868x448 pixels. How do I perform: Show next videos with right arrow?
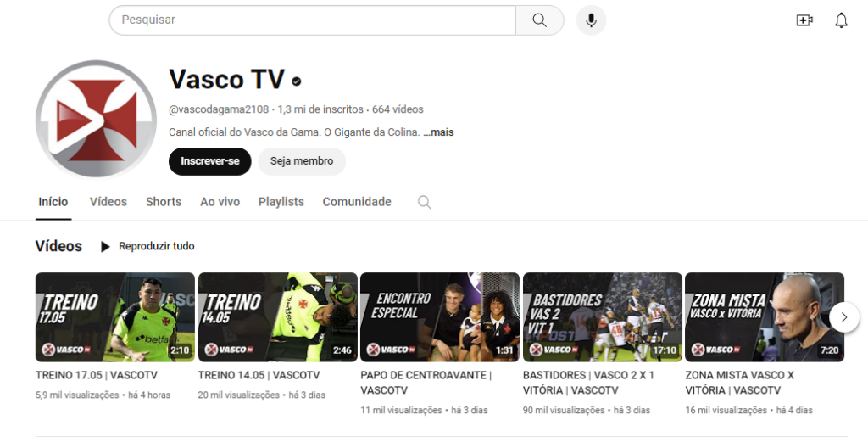click(843, 317)
